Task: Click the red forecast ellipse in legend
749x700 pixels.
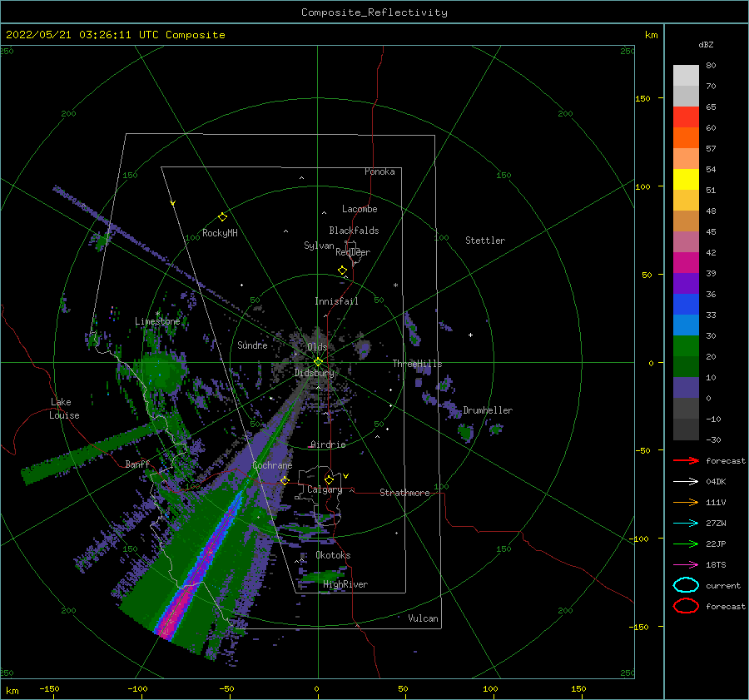Action: coord(686,606)
